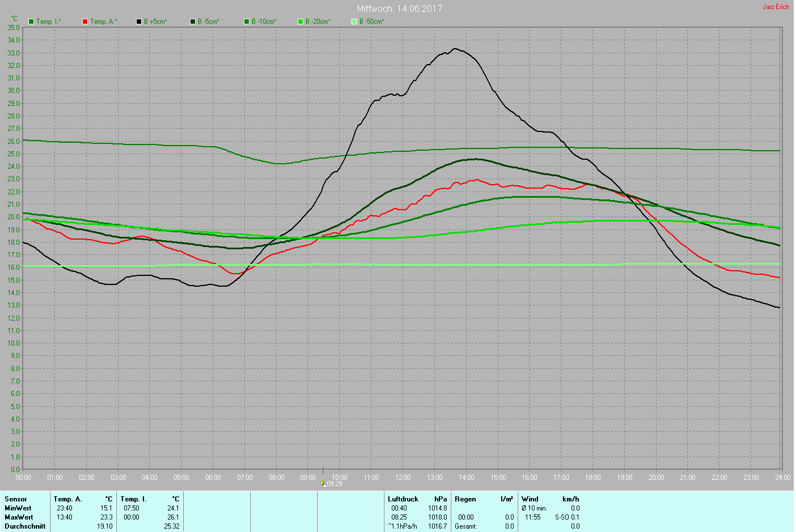Click the 'Jarz Erich' label
The width and height of the screenshot is (796, 532).
(x=776, y=7)
